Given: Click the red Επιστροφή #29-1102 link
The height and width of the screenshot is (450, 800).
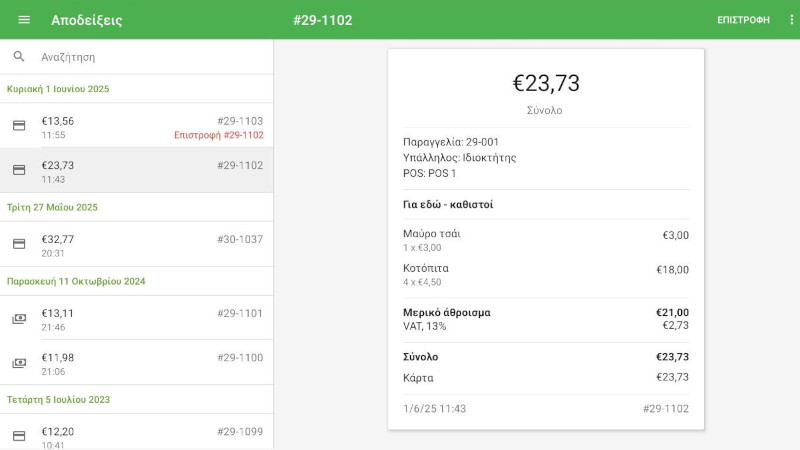Looking at the screenshot, I should [x=218, y=135].
